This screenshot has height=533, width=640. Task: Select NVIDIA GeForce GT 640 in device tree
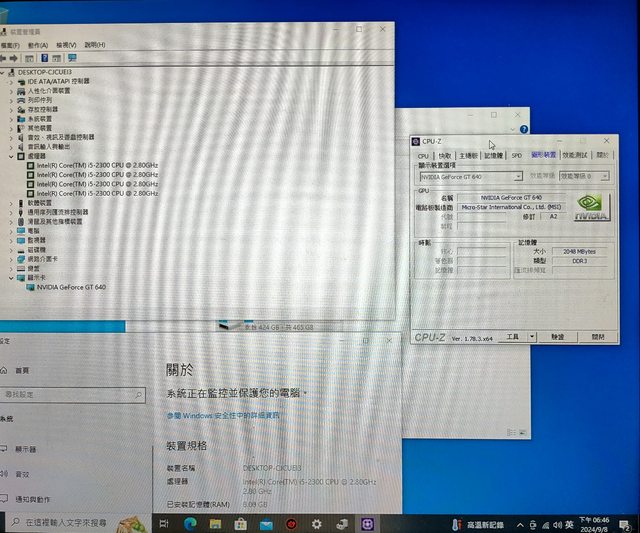tap(71, 287)
